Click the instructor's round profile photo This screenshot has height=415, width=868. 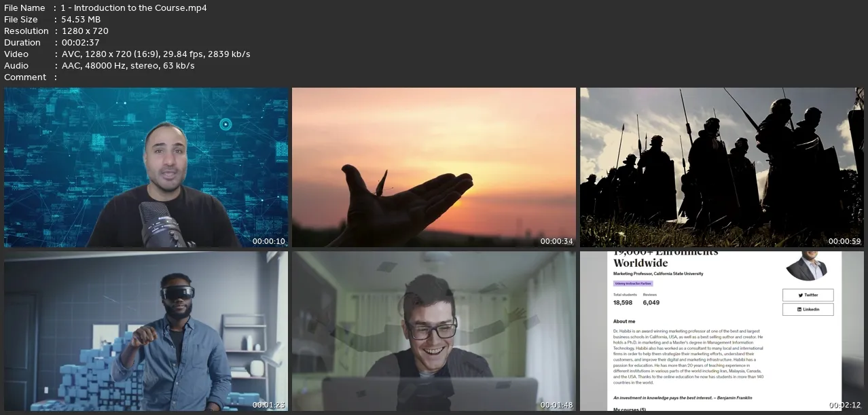806,266
